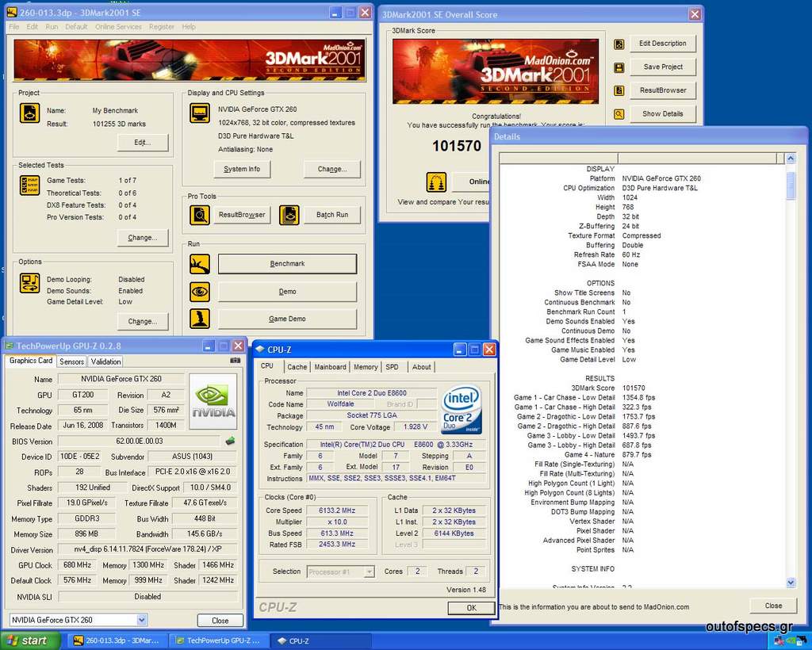The width and height of the screenshot is (812, 650).
Task: Open the Memory tab in CPU-Z
Action: tap(366, 367)
